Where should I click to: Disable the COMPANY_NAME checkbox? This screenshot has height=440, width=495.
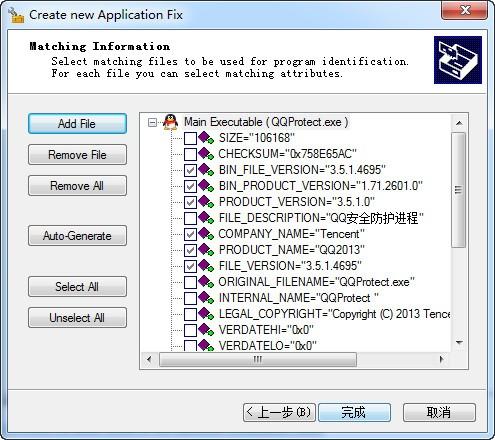pyautogui.click(x=190, y=234)
